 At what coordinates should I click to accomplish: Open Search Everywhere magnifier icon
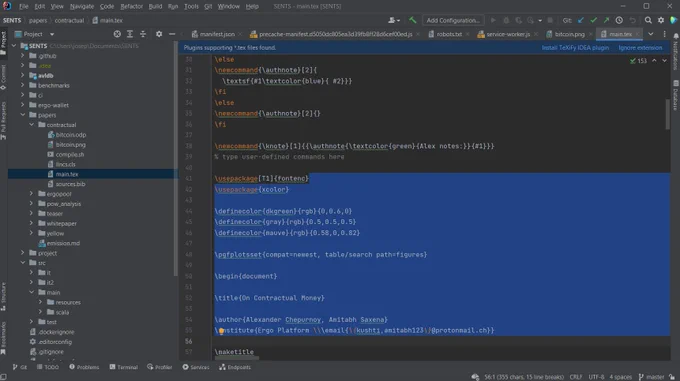(648, 20)
